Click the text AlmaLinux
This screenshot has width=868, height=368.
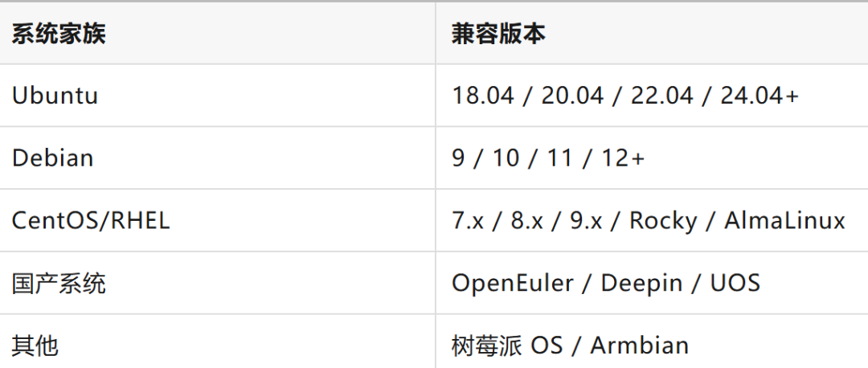[784, 220]
